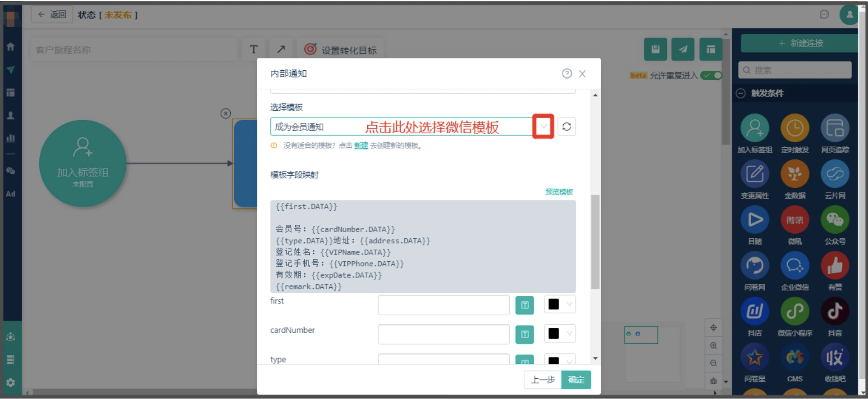Click the layout template toolbar icon

[711, 49]
